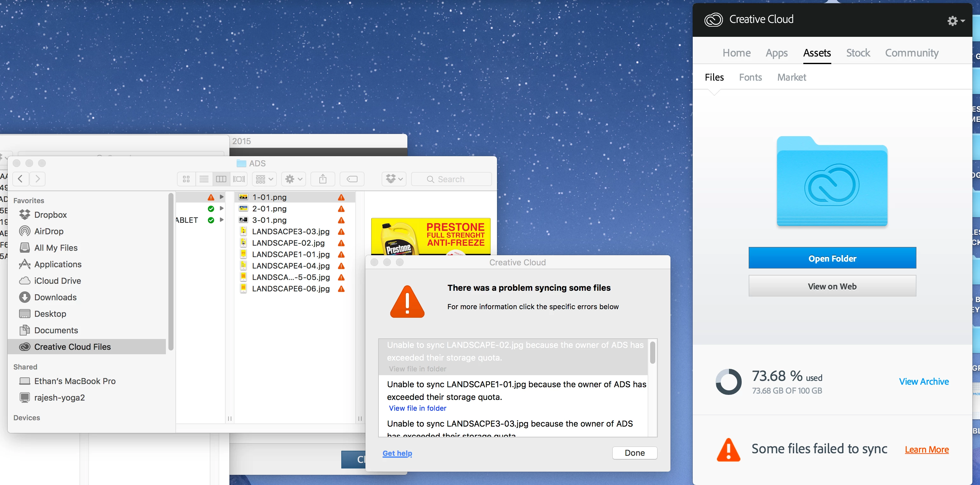Open the arrange items dropdown
The image size is (980, 485).
[x=264, y=179]
